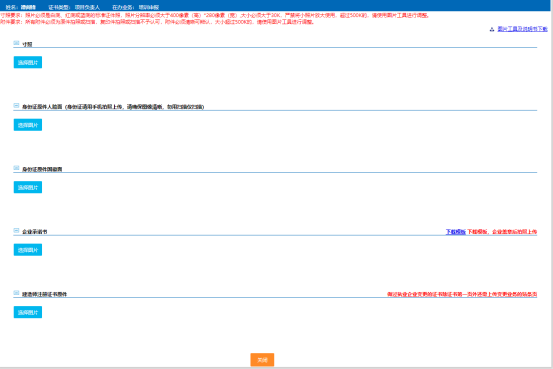Choose picture for 建造师注册证书原件 section

tap(28, 312)
